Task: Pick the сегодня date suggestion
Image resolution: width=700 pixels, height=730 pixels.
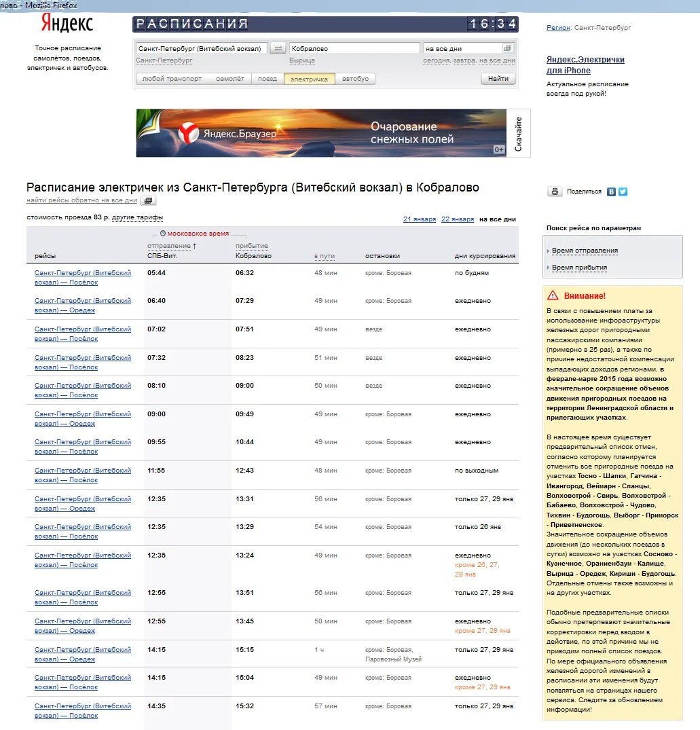Action: (437, 60)
